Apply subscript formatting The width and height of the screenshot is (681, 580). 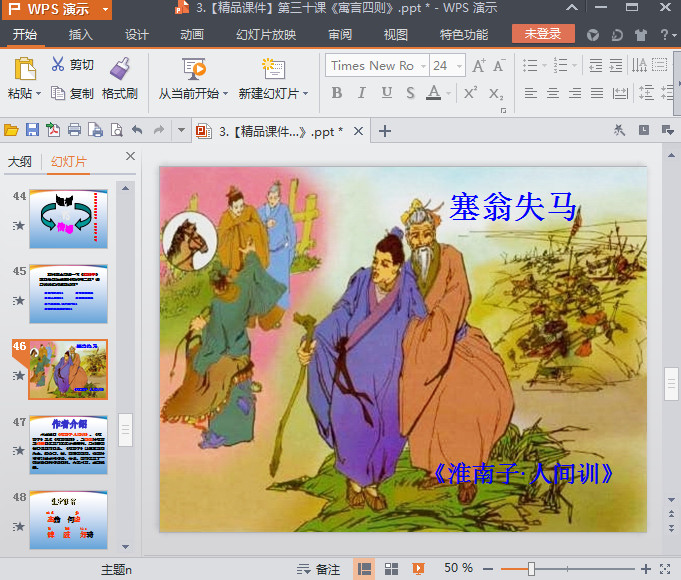pyautogui.click(x=496, y=93)
